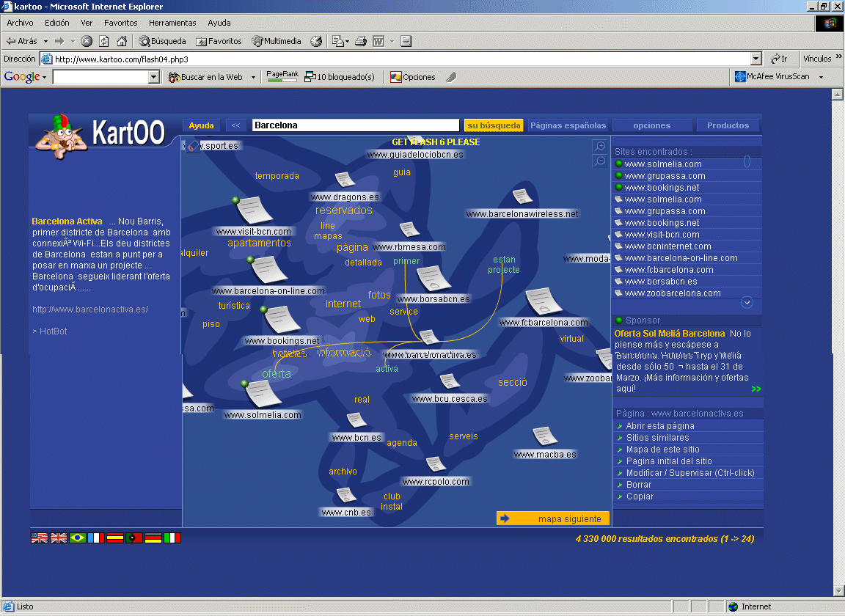Click the 'su búsqueda' button
This screenshot has width=845, height=616.
click(x=494, y=125)
